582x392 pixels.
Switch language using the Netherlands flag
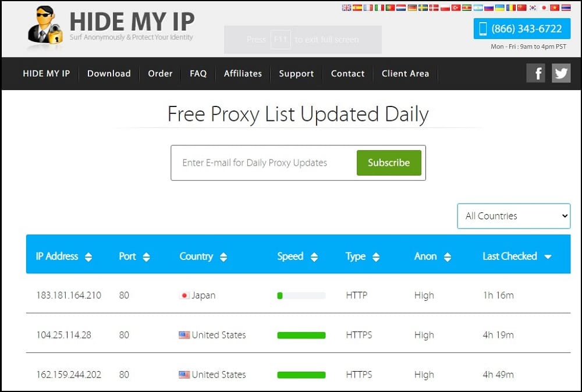401,8
